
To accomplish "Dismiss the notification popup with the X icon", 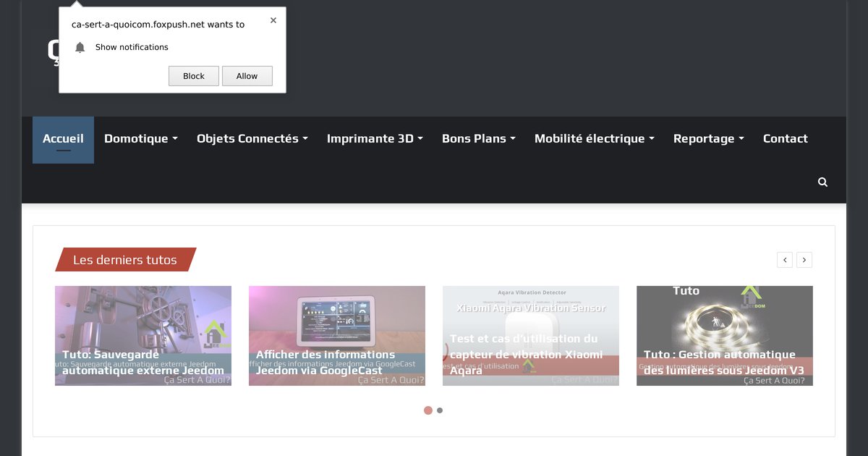I will point(273,20).
